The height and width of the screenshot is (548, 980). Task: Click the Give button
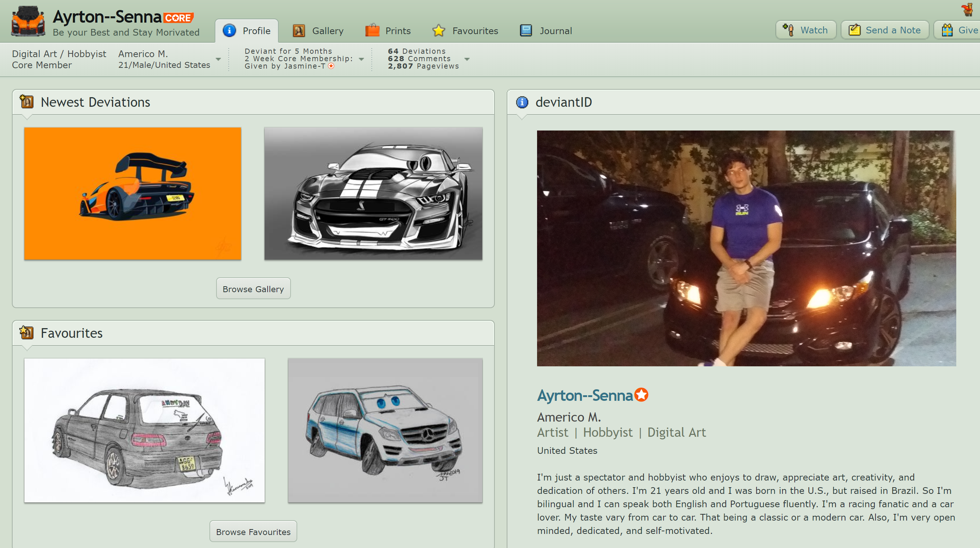coord(957,30)
